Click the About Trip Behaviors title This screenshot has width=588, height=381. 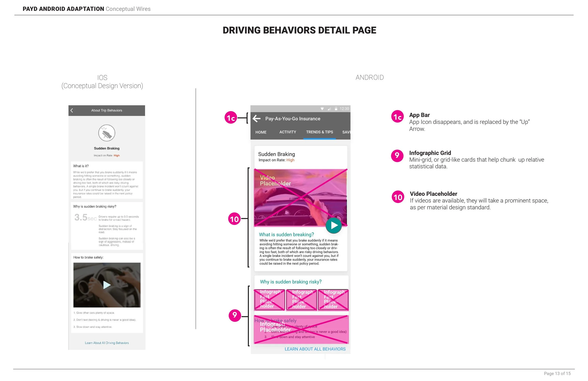pyautogui.click(x=107, y=111)
